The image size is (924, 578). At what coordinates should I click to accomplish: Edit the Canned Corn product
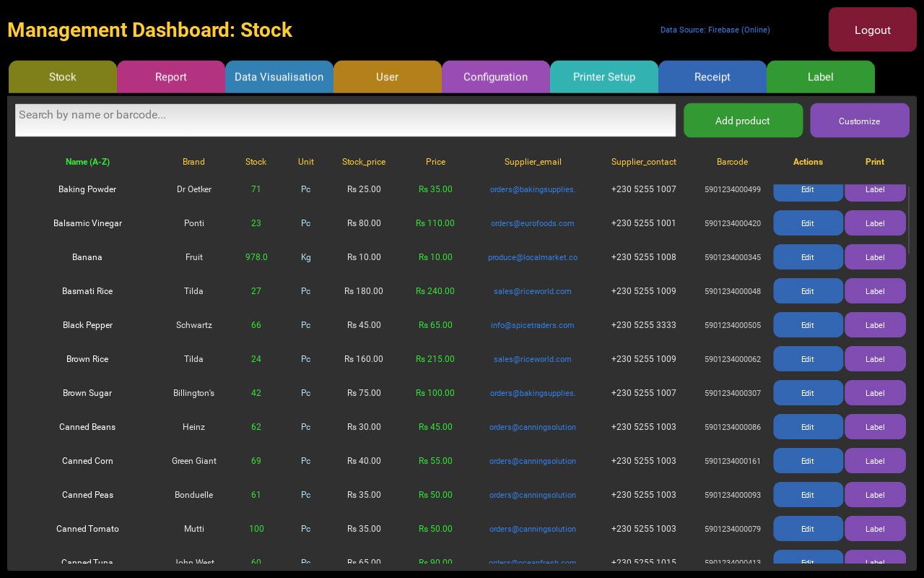tap(808, 461)
